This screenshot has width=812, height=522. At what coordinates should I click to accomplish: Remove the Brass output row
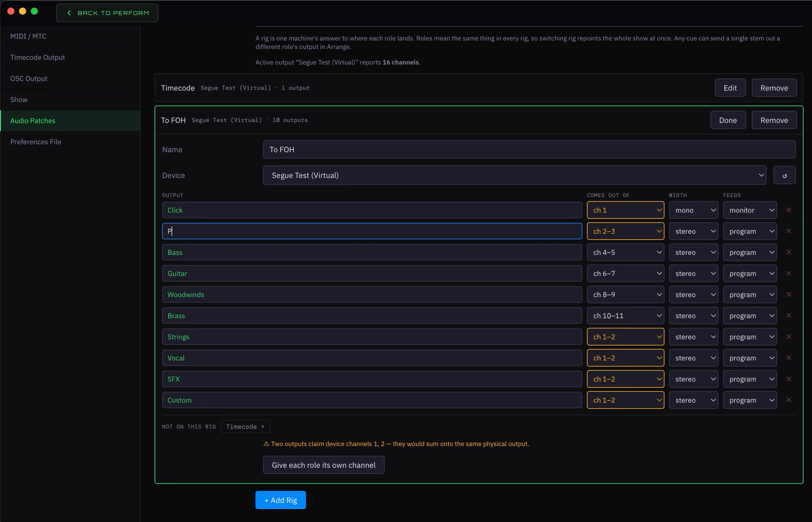[789, 316]
